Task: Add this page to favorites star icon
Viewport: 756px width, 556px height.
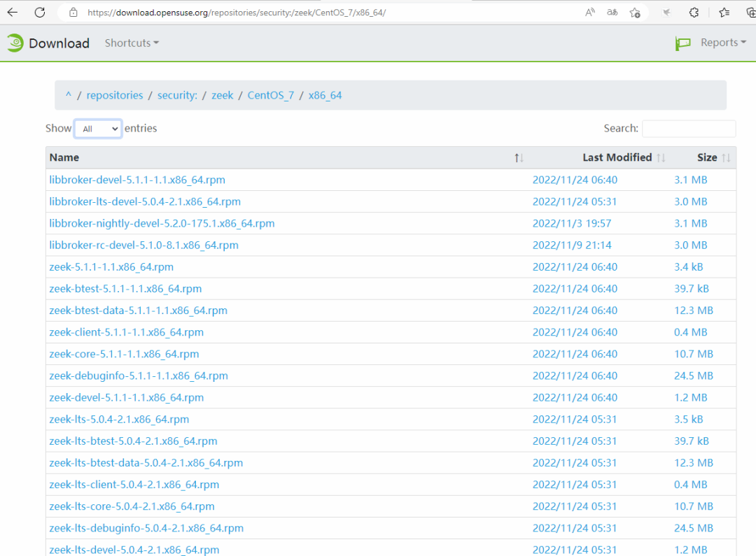Action: coord(635,13)
